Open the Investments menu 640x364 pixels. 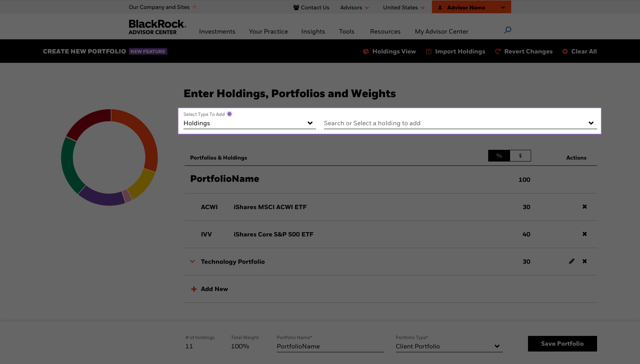(x=217, y=32)
